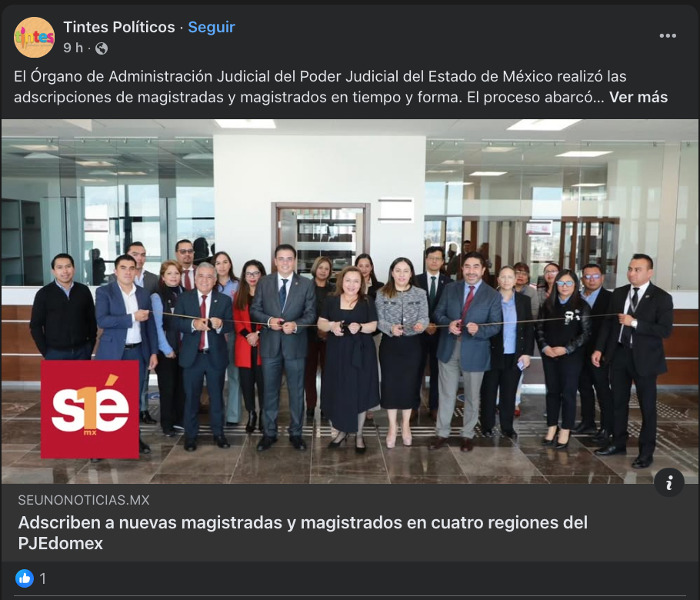Open the 9 h post timestamp
The height and width of the screenshot is (600, 700).
tap(73, 48)
